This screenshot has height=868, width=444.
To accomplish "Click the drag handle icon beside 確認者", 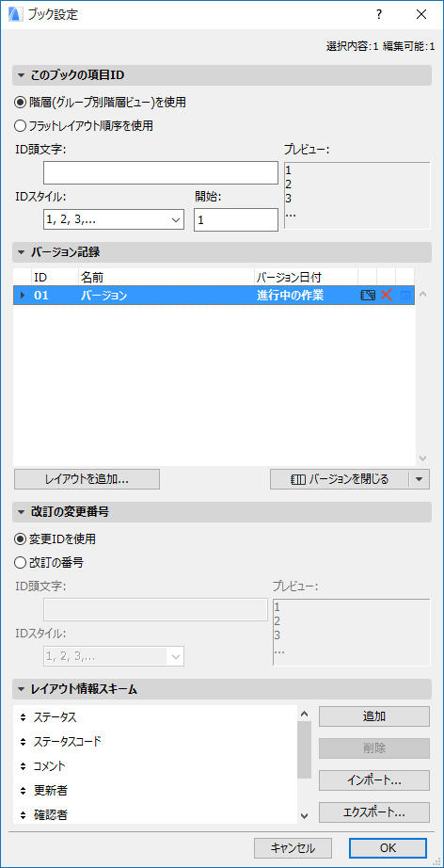I will click(x=23, y=815).
